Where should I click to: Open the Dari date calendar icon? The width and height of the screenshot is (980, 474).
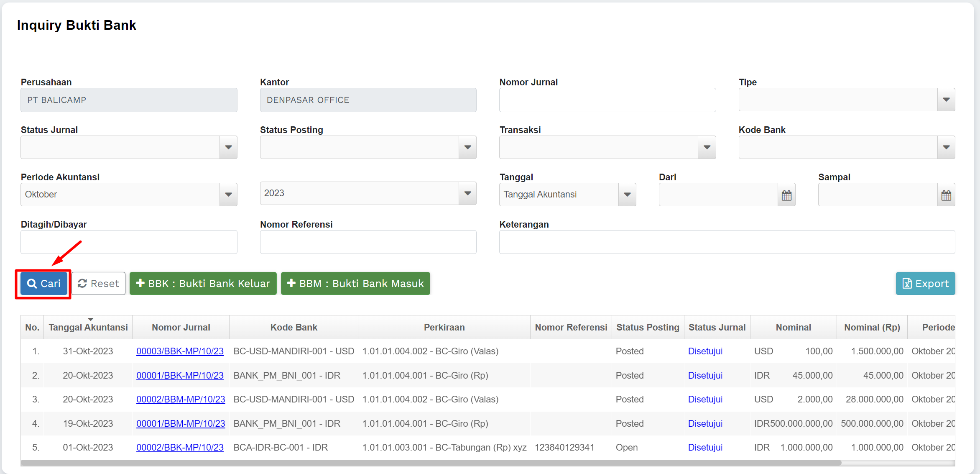(x=786, y=195)
